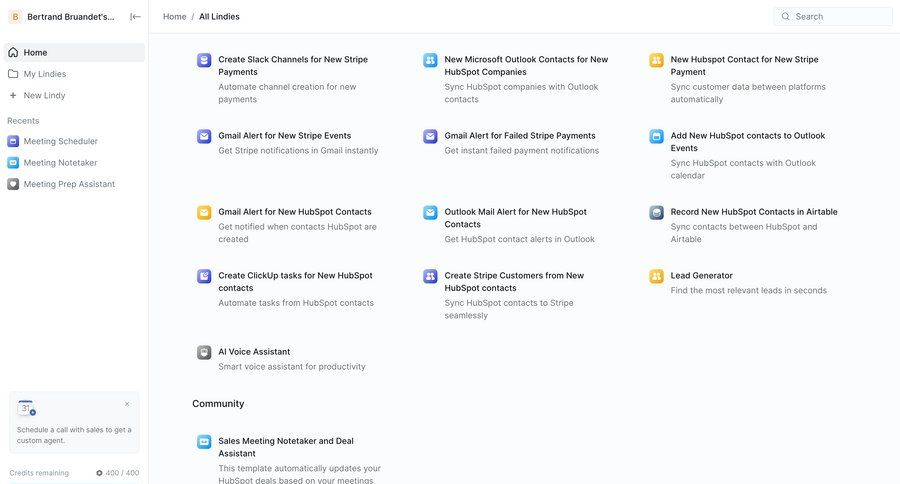This screenshot has height=484, width=900.
Task: Click the Create ClickUp tasks template icon
Action: click(204, 276)
